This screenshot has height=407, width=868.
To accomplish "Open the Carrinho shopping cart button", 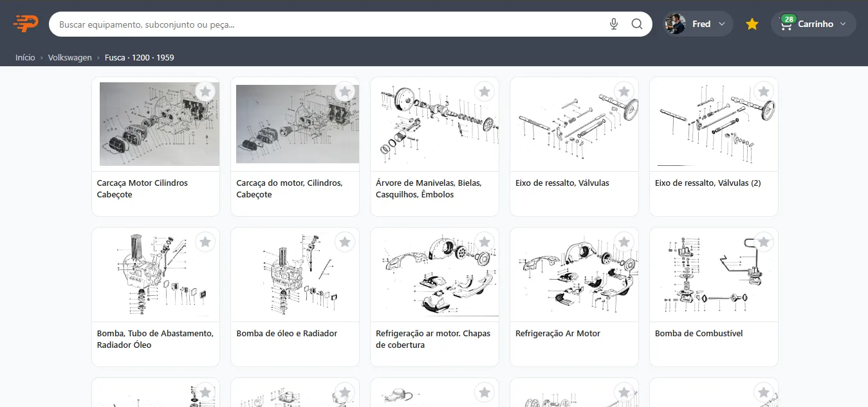I will [813, 24].
